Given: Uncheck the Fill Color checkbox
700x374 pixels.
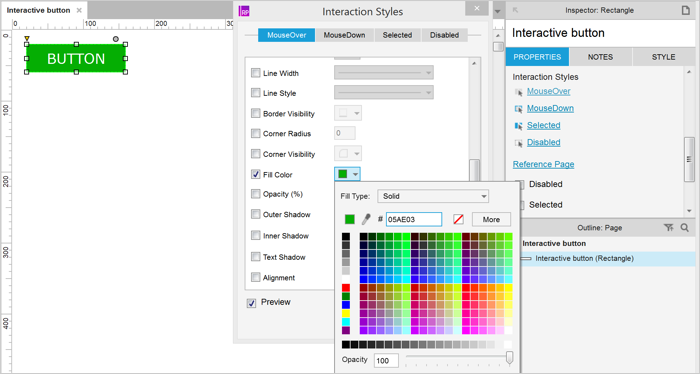Looking at the screenshot, I should pyautogui.click(x=255, y=175).
